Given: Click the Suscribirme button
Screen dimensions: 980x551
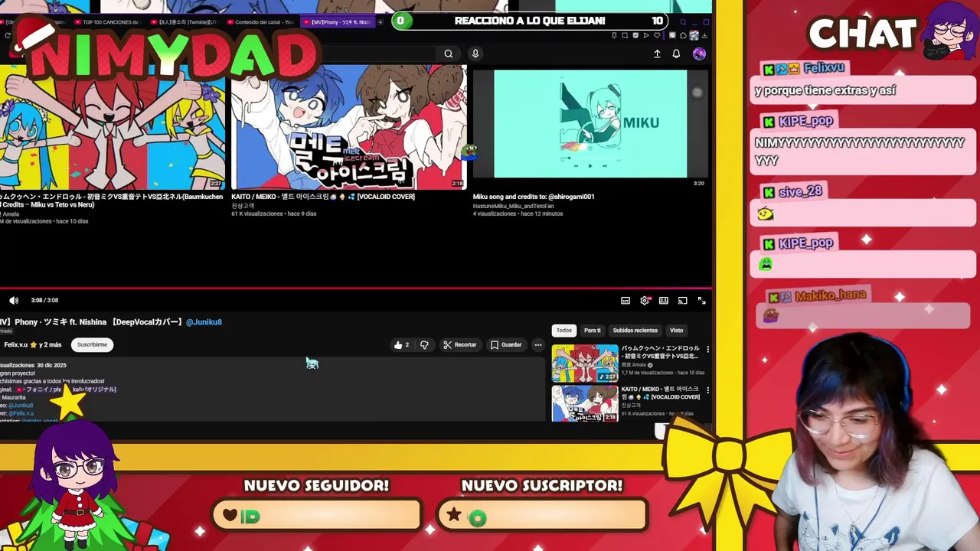Looking at the screenshot, I should click(92, 345).
